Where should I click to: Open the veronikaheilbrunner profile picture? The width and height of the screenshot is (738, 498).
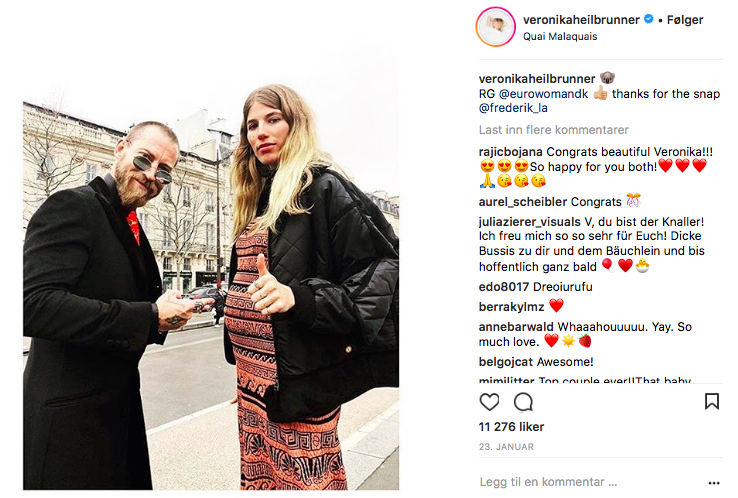coord(495,27)
